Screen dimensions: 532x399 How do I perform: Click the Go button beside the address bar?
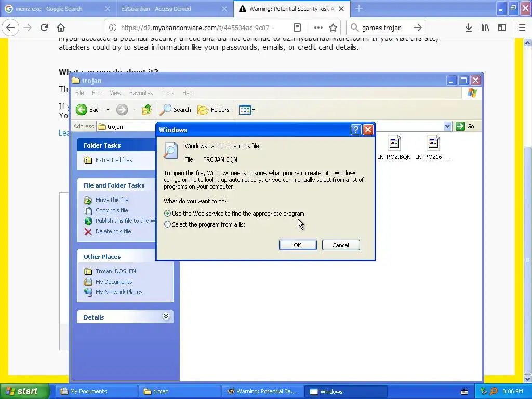coord(465,126)
